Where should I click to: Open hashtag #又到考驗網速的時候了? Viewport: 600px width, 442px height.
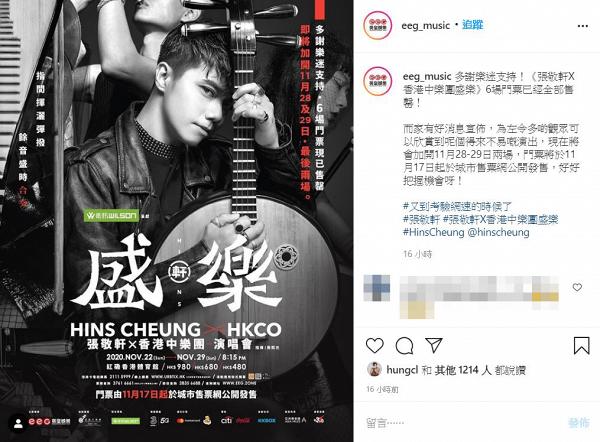457,207
